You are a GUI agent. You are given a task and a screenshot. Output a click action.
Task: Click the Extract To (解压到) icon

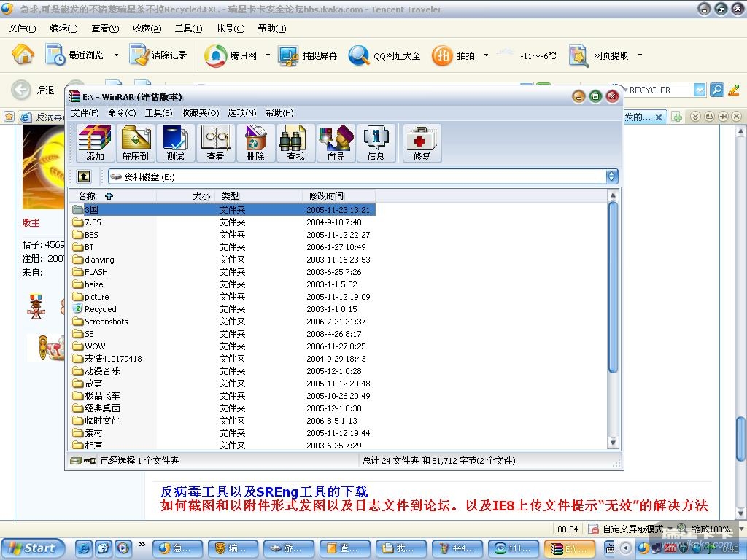coord(135,142)
